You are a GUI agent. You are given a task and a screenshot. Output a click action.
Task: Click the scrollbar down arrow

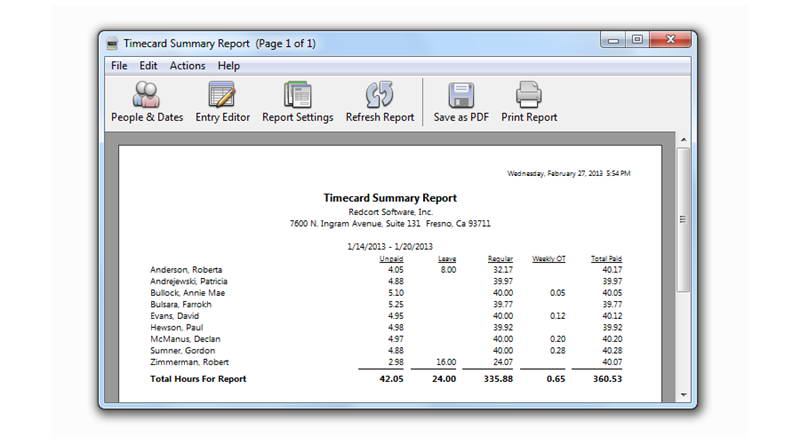(x=683, y=394)
